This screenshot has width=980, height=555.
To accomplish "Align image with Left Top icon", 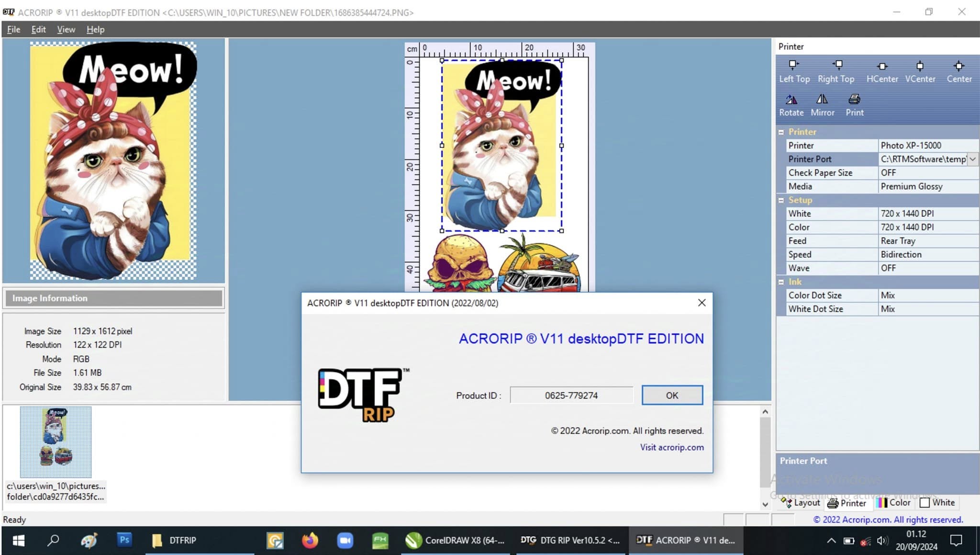I will [x=794, y=71].
